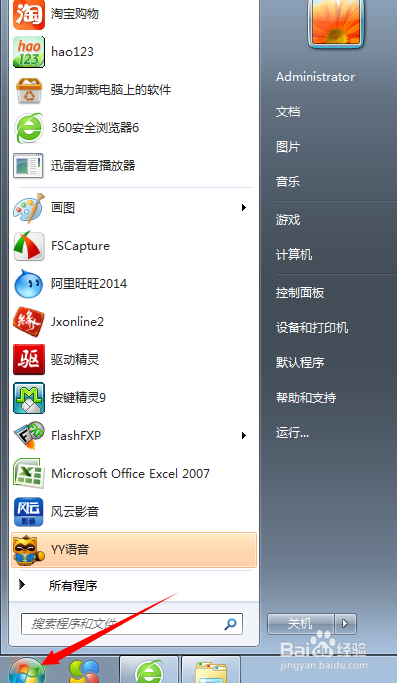Open the FlashFXP icon
This screenshot has width=397, height=683.
(x=29, y=436)
